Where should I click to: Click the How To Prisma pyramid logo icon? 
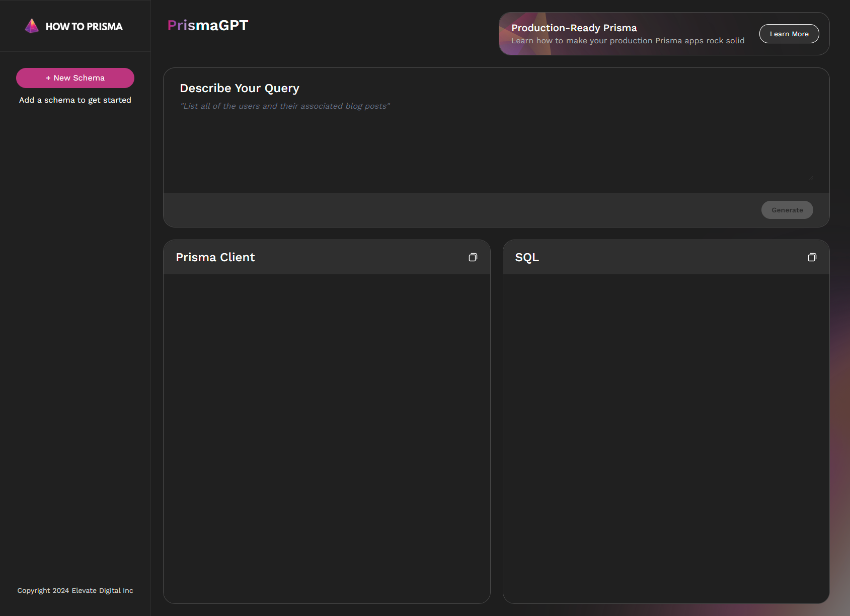32,26
